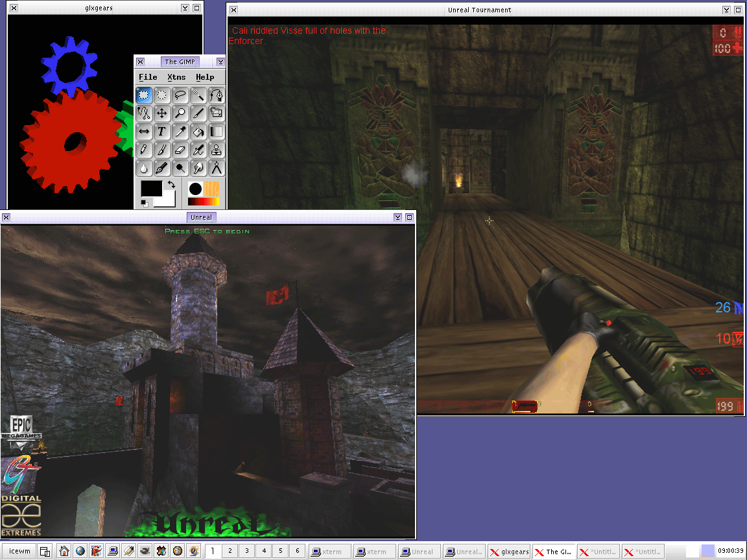Image resolution: width=747 pixels, height=560 pixels.
Task: Switch to workspace 1
Action: coord(213,551)
